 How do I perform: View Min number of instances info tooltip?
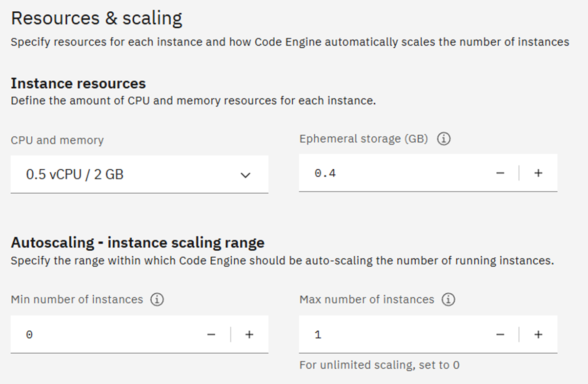click(x=157, y=300)
